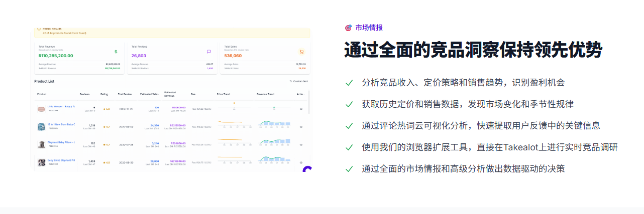644x214 pixels.
Task: Click the line 获取历史定价和销售数据
Action: [x=467, y=104]
